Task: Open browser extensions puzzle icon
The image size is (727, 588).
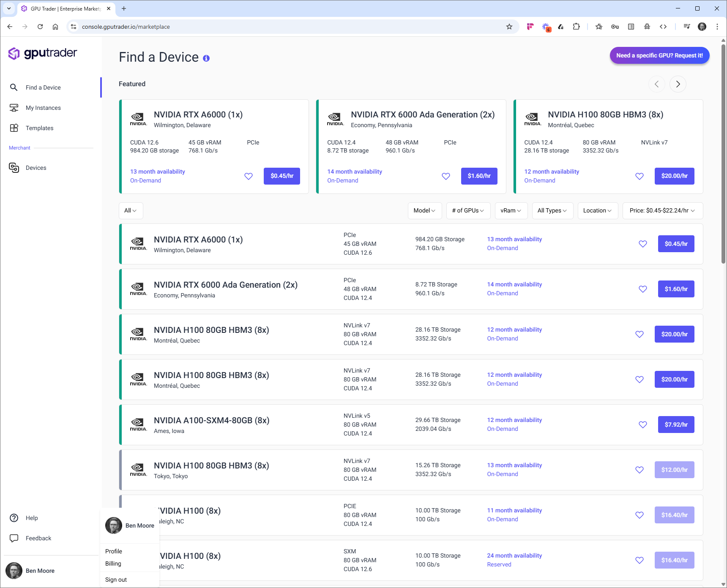Action: click(576, 27)
